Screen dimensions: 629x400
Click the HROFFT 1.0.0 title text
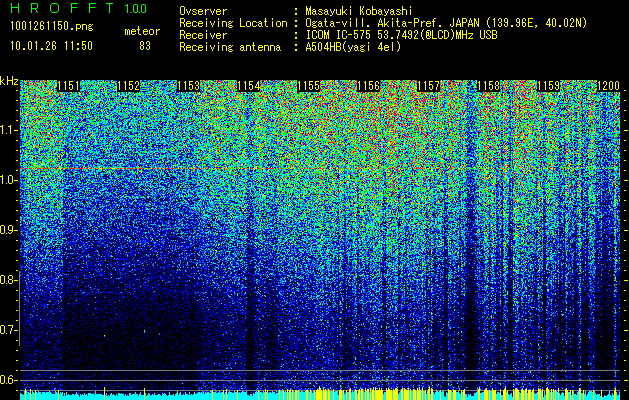(79, 8)
